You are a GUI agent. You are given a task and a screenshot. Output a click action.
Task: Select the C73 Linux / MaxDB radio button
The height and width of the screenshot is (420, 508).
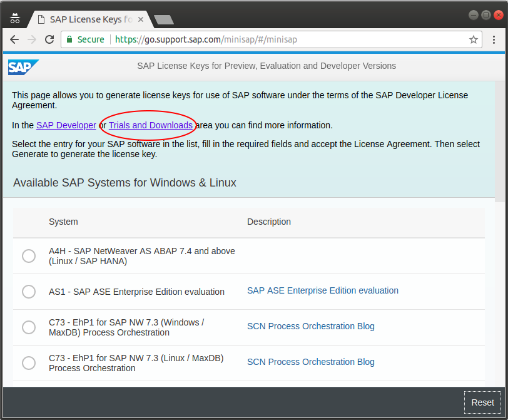pyautogui.click(x=29, y=363)
